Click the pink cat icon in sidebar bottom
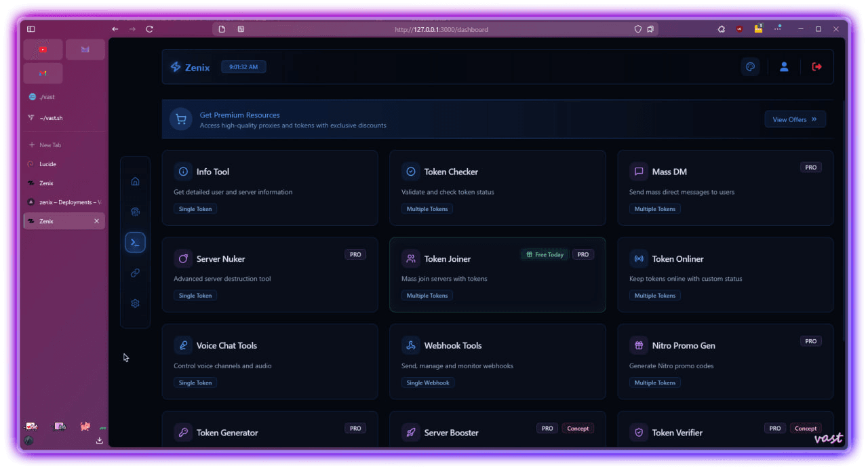Viewport: 868px width, 470px height. [85, 427]
